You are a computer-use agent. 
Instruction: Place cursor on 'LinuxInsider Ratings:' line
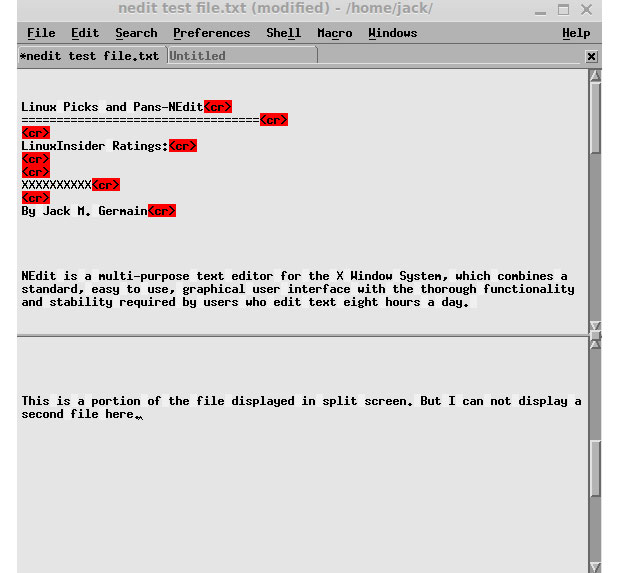point(95,146)
